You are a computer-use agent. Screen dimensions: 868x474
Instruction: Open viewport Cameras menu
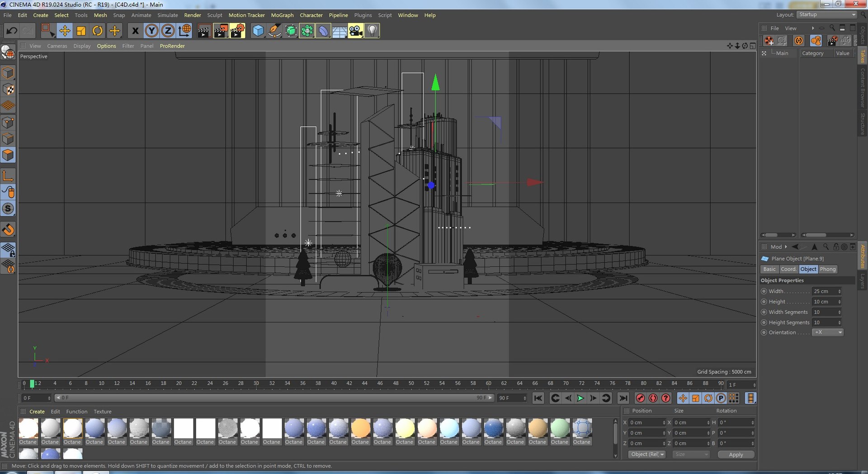pyautogui.click(x=57, y=46)
